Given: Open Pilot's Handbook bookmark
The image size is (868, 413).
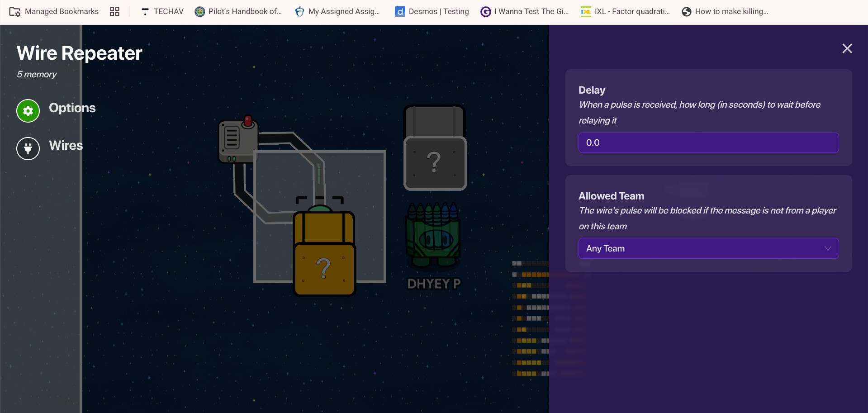Looking at the screenshot, I should pyautogui.click(x=238, y=12).
